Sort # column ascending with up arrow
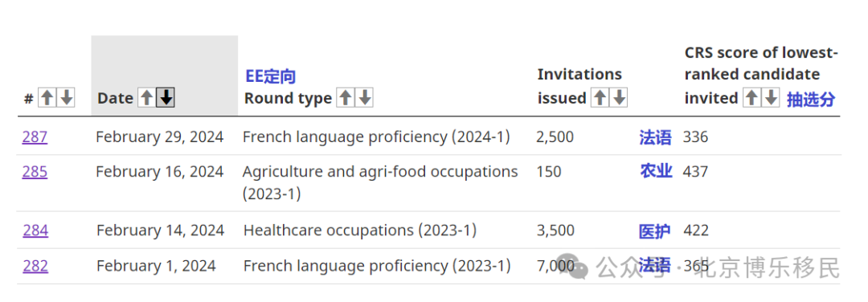 pyautogui.click(x=47, y=98)
